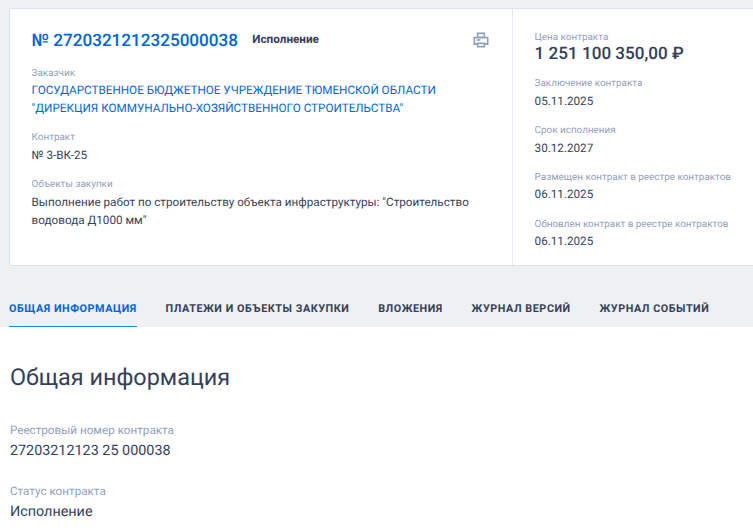Open contract № 2720321212325000038 link
This screenshot has height=532, width=753.
click(135, 40)
